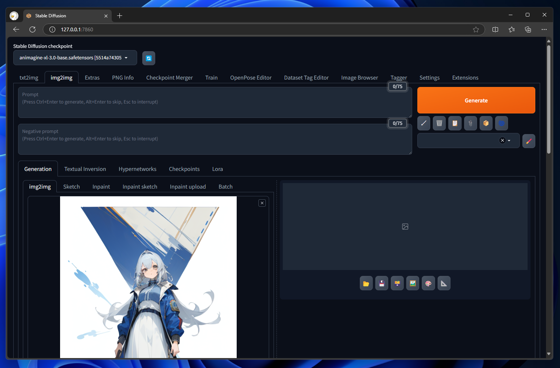Clear the prompt with the trash icon
The height and width of the screenshot is (368, 560).
click(x=439, y=123)
